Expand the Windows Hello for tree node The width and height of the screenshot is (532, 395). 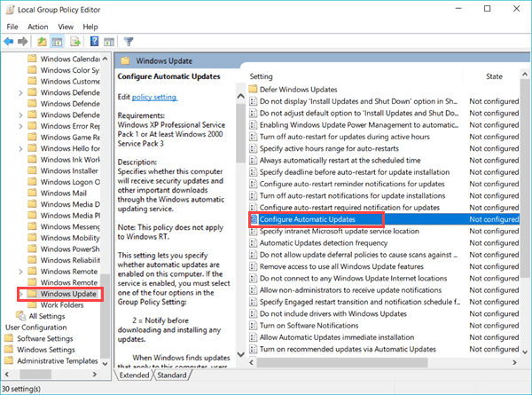point(20,149)
